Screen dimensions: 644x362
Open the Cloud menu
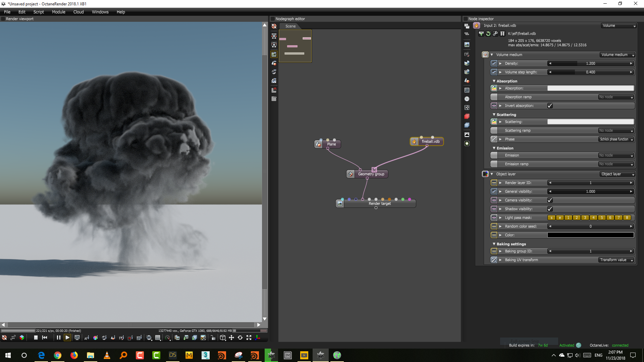click(78, 12)
